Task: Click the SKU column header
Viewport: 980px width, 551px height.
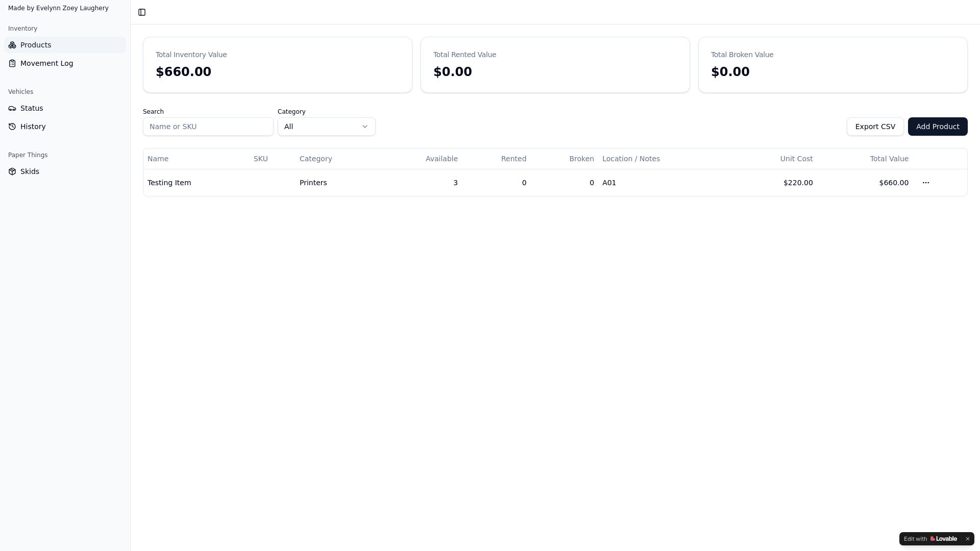Action: [x=261, y=159]
